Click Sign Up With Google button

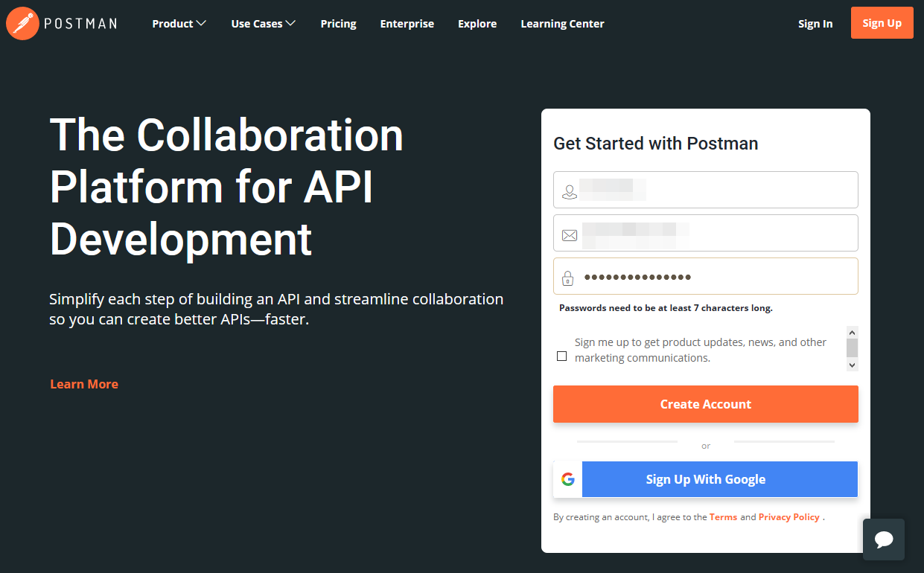tap(706, 479)
